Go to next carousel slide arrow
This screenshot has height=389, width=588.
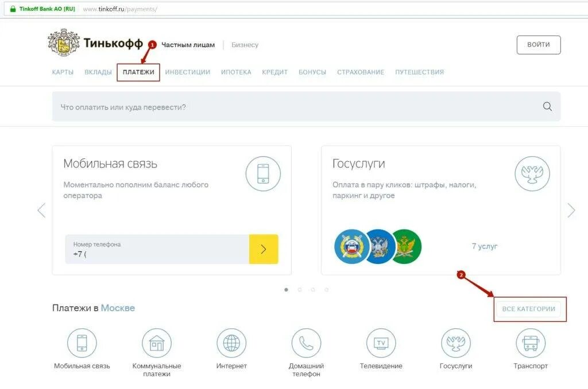click(x=571, y=210)
